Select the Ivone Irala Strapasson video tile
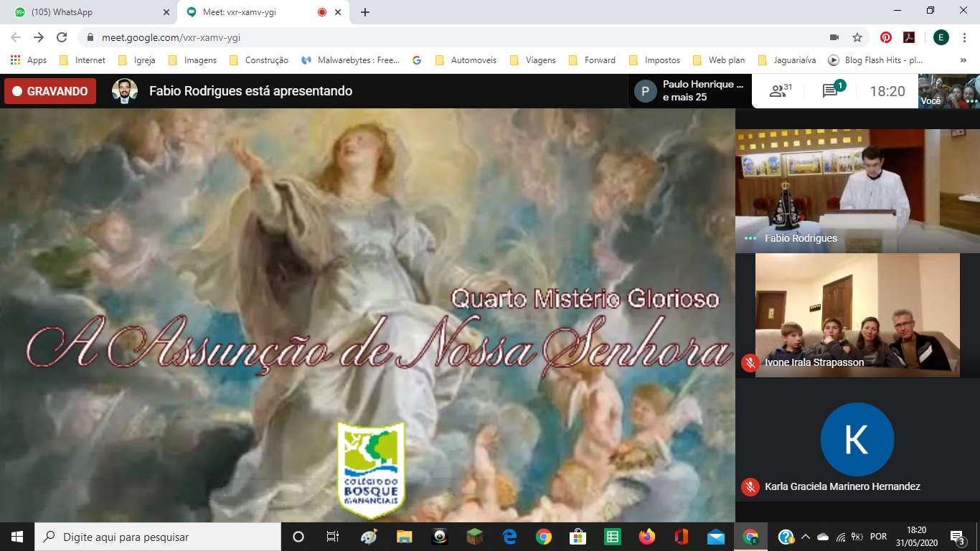 click(857, 314)
